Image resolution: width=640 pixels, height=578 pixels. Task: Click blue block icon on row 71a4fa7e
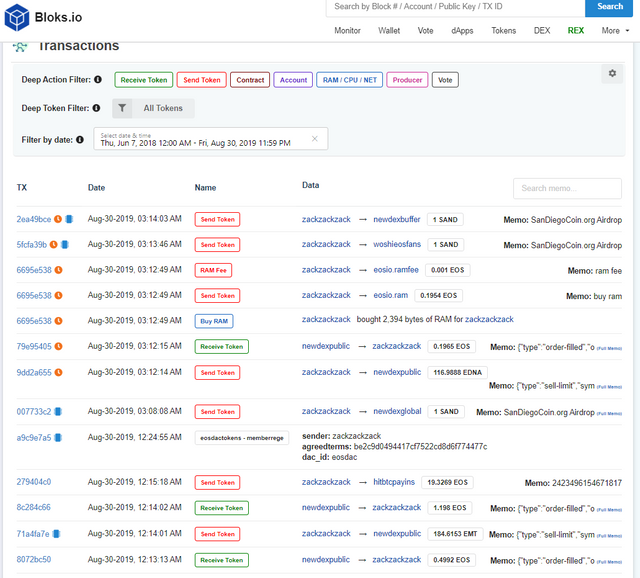tap(57, 534)
